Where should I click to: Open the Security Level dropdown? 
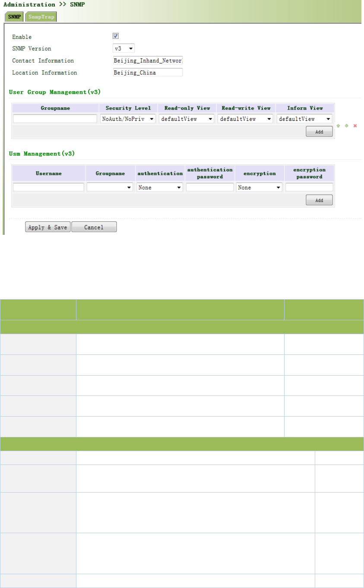[128, 119]
